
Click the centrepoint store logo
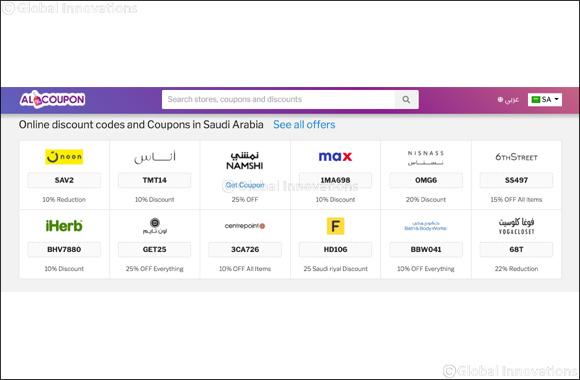point(245,226)
